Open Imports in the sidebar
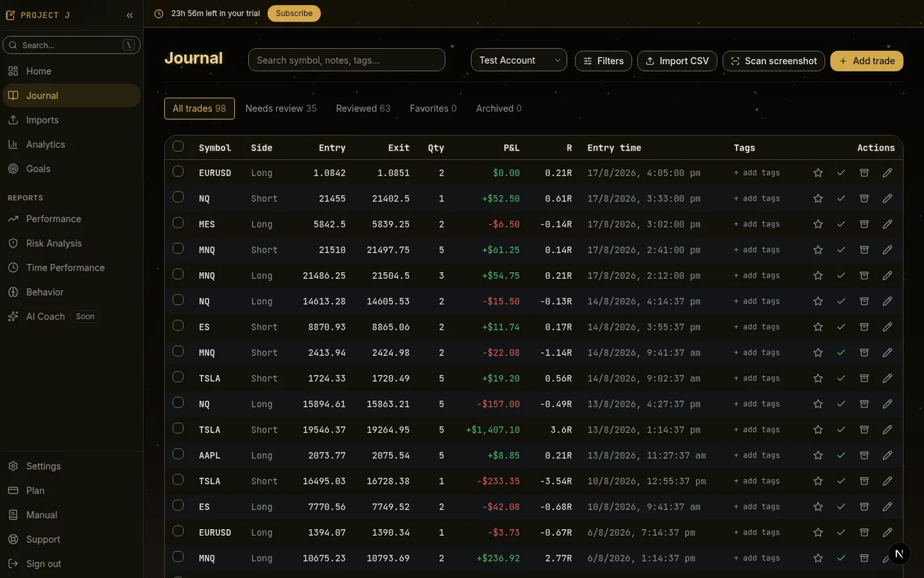 [71, 120]
